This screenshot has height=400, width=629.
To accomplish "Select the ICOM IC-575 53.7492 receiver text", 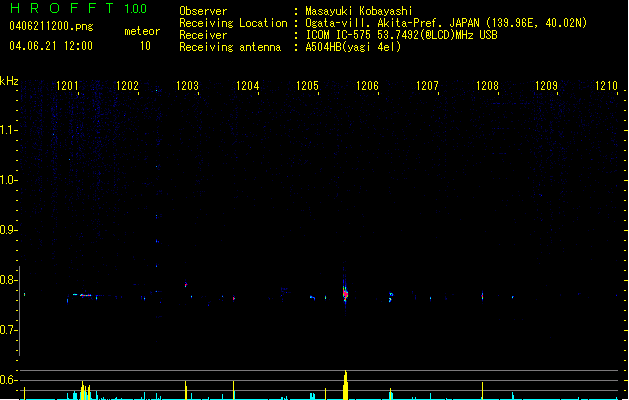I will 401,35.
